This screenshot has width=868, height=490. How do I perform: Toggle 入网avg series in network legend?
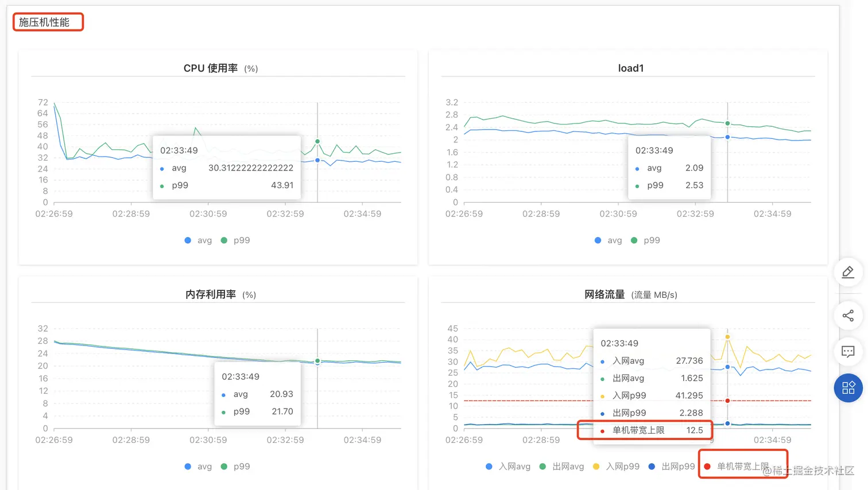click(x=508, y=466)
